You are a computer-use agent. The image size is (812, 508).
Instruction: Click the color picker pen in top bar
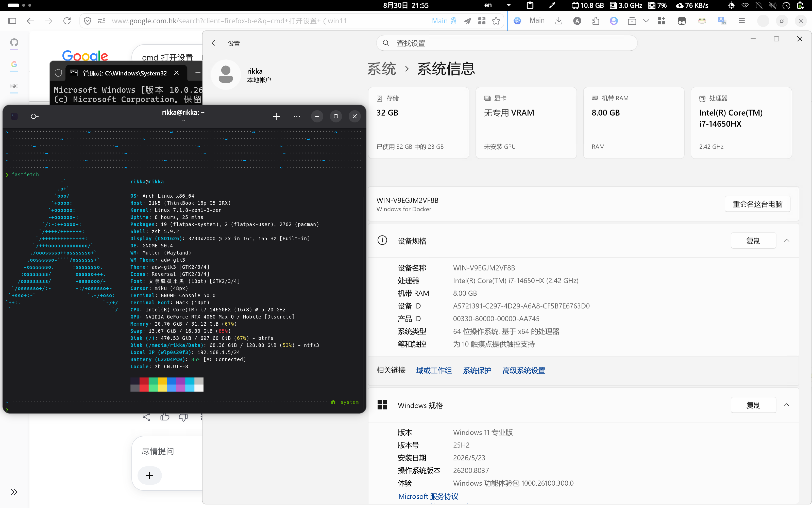[x=552, y=5]
